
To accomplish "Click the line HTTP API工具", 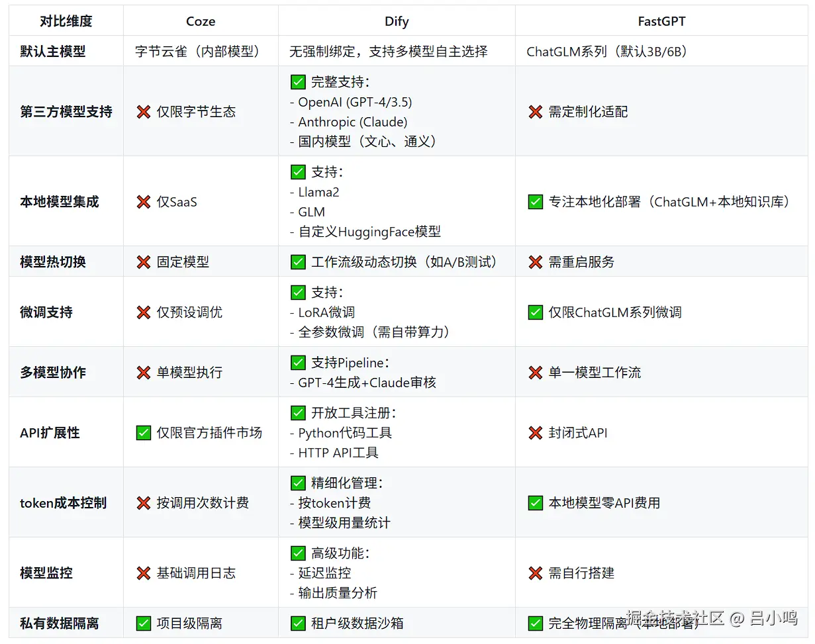I will pos(334,453).
